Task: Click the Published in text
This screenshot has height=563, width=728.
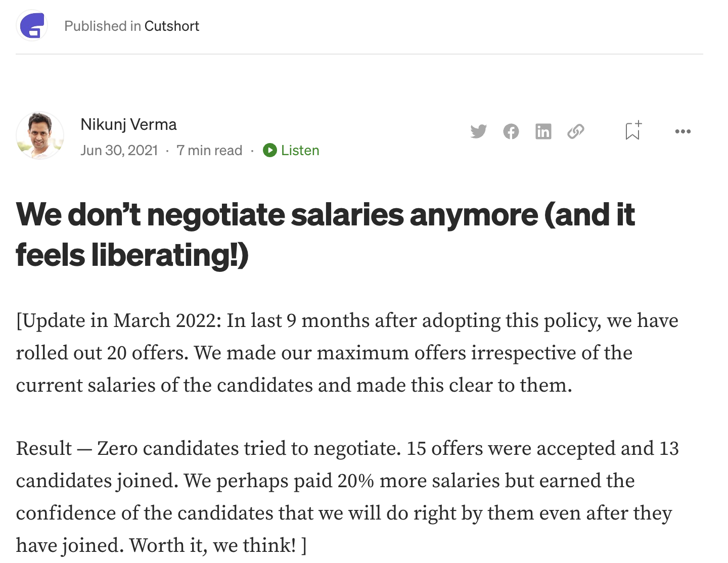Action: (x=103, y=26)
